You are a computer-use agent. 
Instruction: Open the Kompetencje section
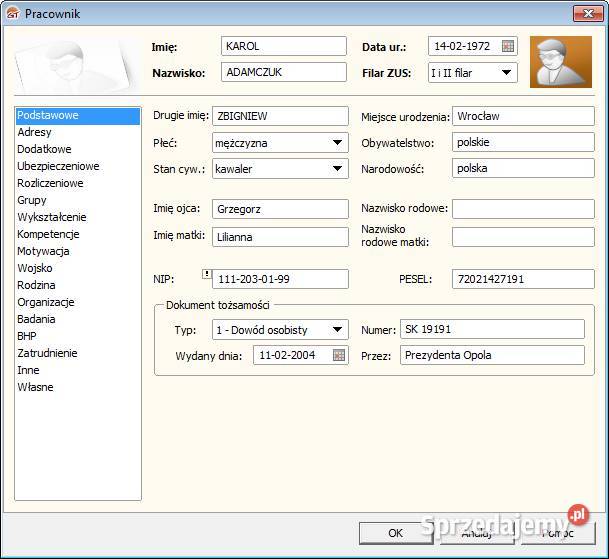78,234
